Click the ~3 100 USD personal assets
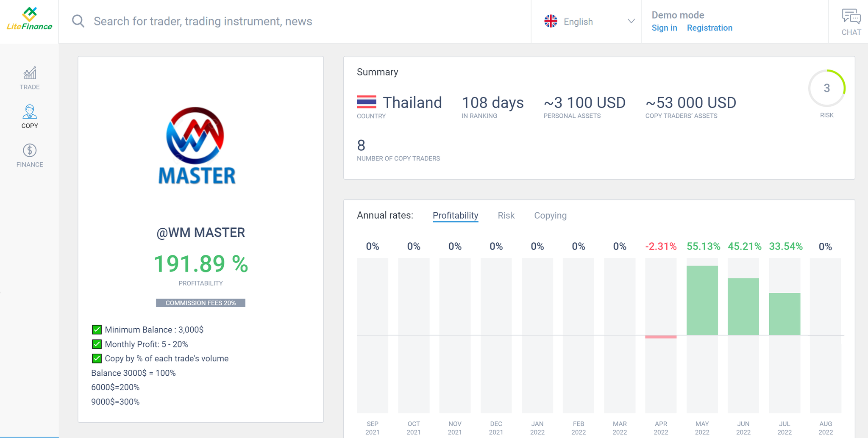Screen dimensions: 868x438 click(584, 103)
